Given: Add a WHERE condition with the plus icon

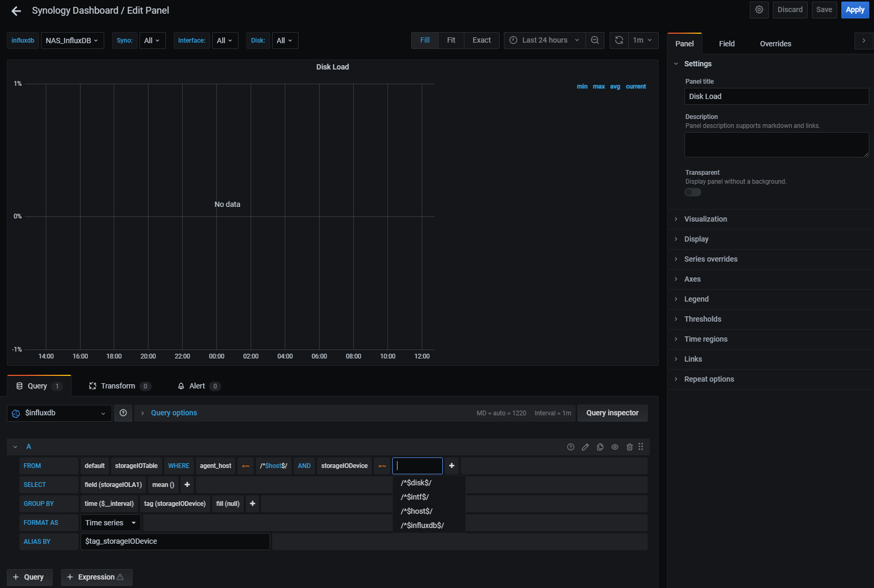Looking at the screenshot, I should point(451,466).
